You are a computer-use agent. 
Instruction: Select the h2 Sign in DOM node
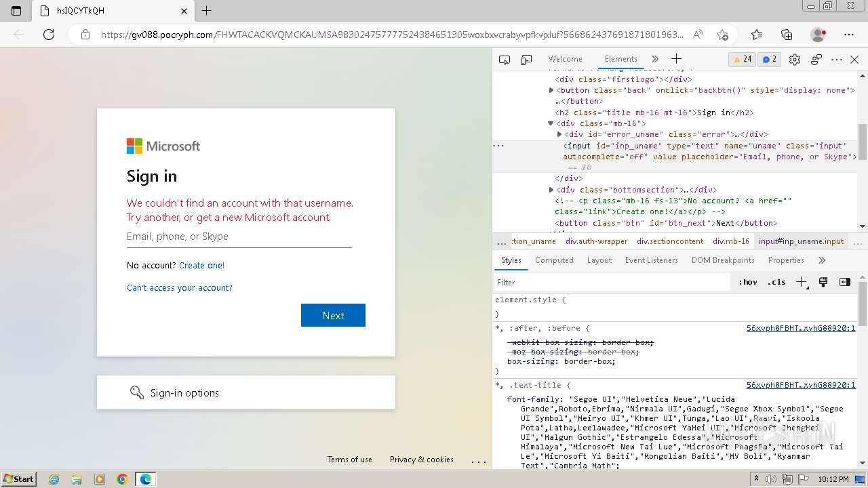click(x=654, y=113)
